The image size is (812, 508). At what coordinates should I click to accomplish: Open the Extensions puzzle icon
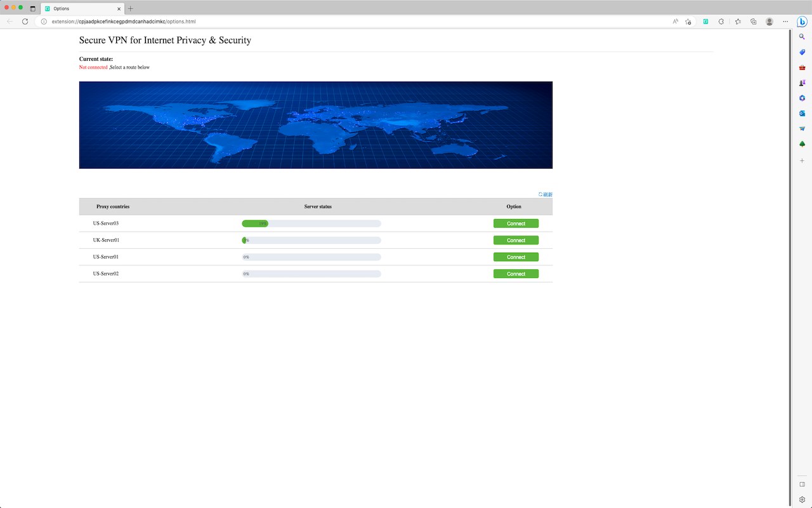tap(721, 22)
